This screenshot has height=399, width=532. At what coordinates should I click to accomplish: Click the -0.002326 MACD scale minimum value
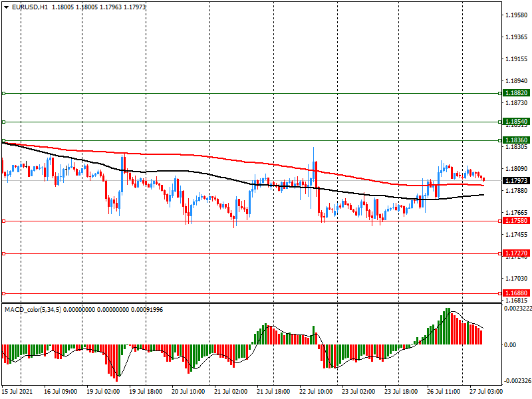coord(518,381)
